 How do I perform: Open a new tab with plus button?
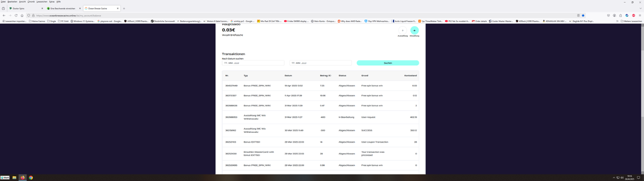pyautogui.click(x=124, y=9)
